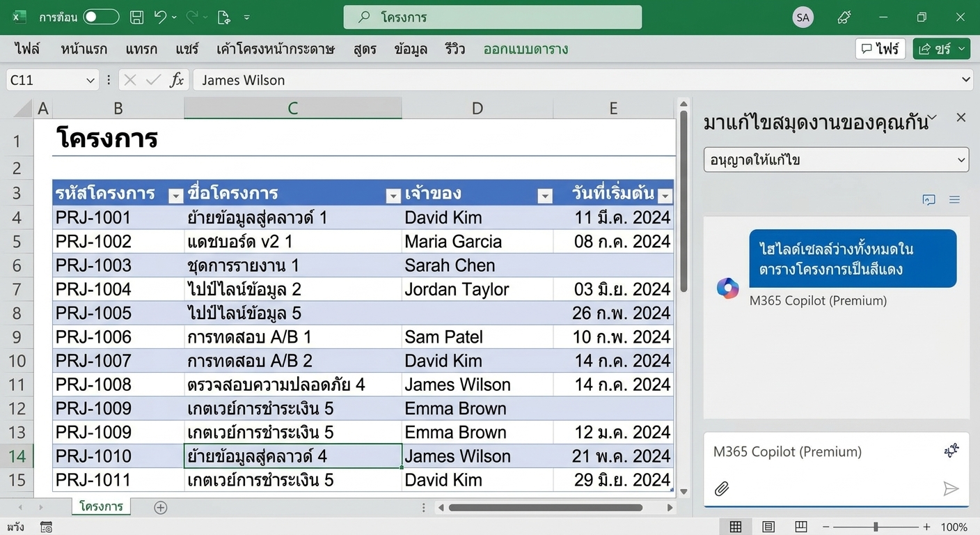Click the pen icon next to the avatar
This screenshot has width=980, height=535.
pyautogui.click(x=845, y=17)
